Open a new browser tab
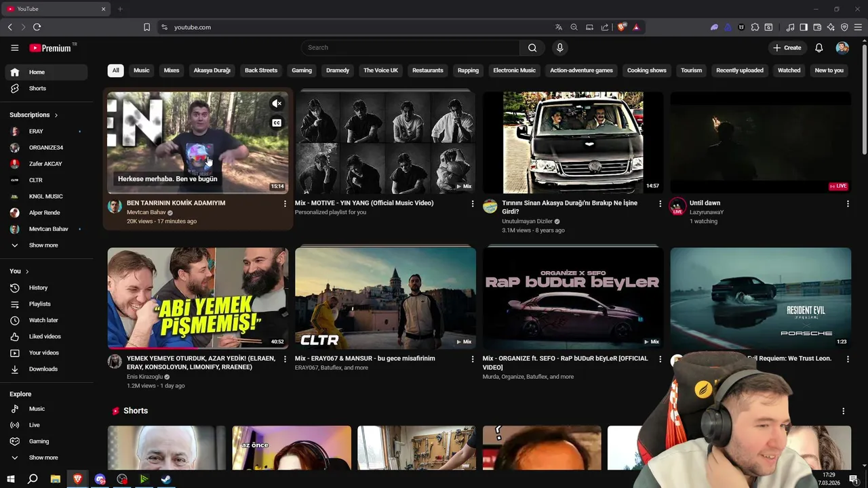Image resolution: width=868 pixels, height=488 pixels. [x=120, y=9]
